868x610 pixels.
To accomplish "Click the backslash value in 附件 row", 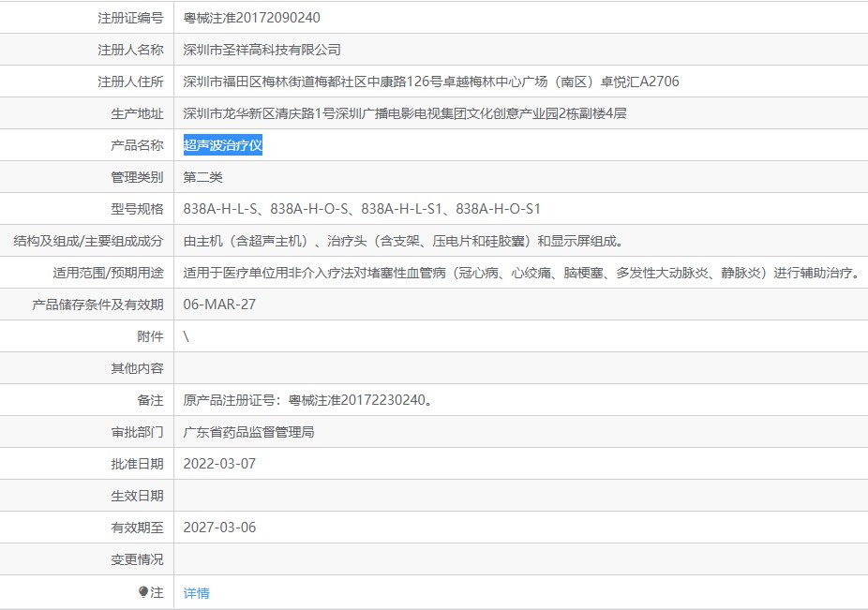I will tap(186, 336).
